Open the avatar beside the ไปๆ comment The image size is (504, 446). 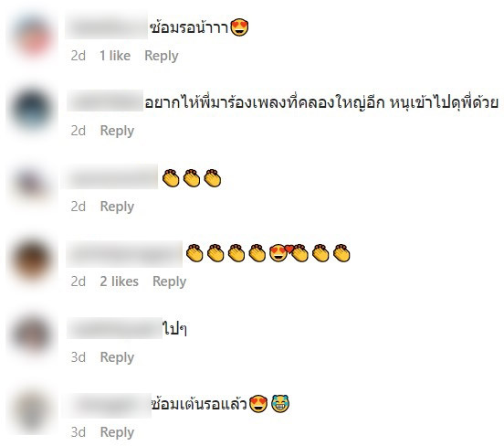click(x=31, y=334)
